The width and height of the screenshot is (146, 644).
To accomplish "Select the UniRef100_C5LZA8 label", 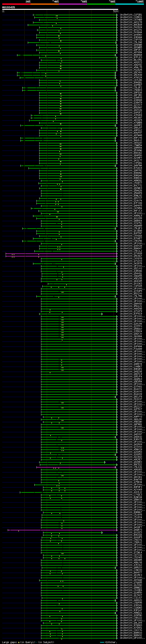I will 131,42.
